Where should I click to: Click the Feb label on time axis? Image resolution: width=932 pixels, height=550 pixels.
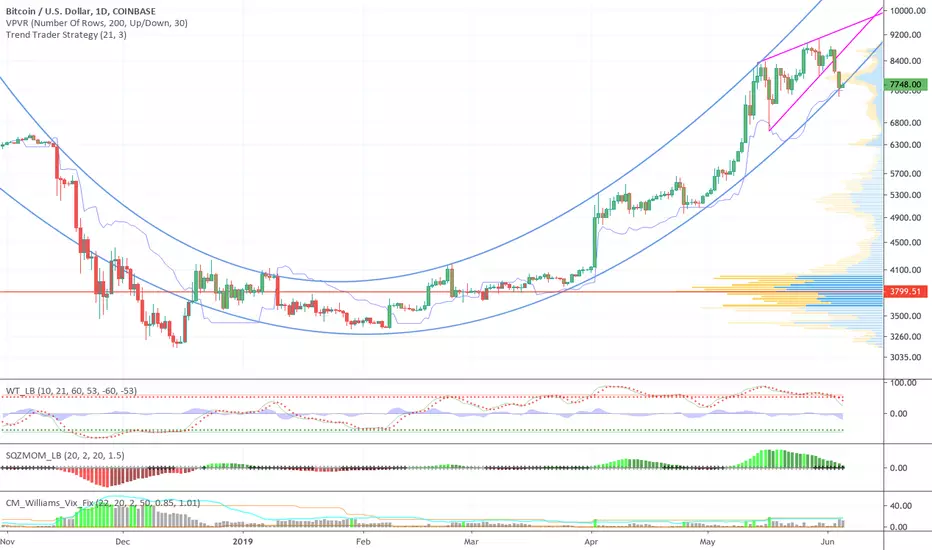click(x=363, y=542)
